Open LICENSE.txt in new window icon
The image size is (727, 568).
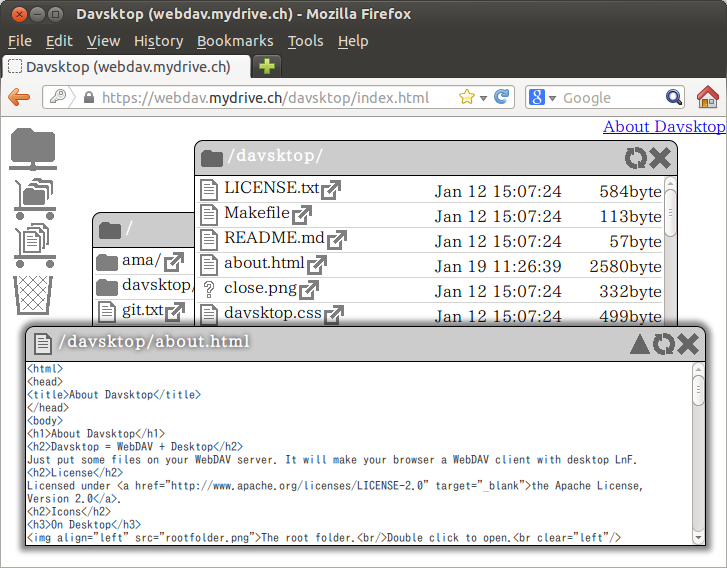tap(331, 188)
